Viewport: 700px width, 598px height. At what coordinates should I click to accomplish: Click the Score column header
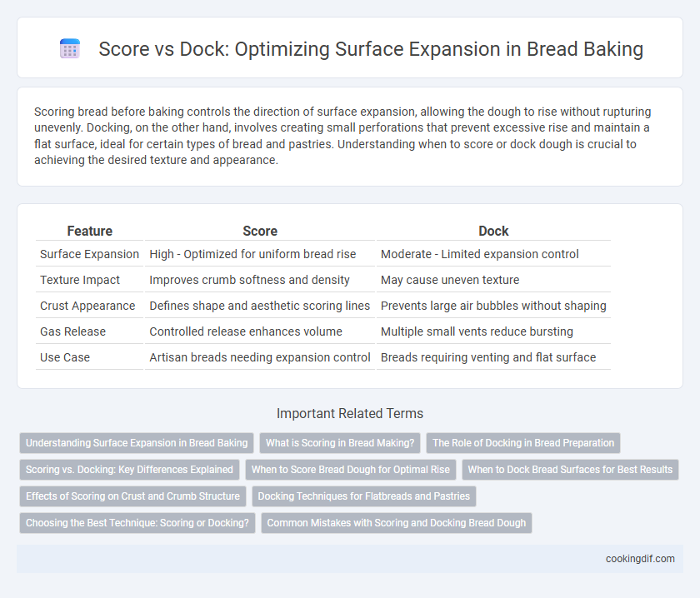(260, 231)
